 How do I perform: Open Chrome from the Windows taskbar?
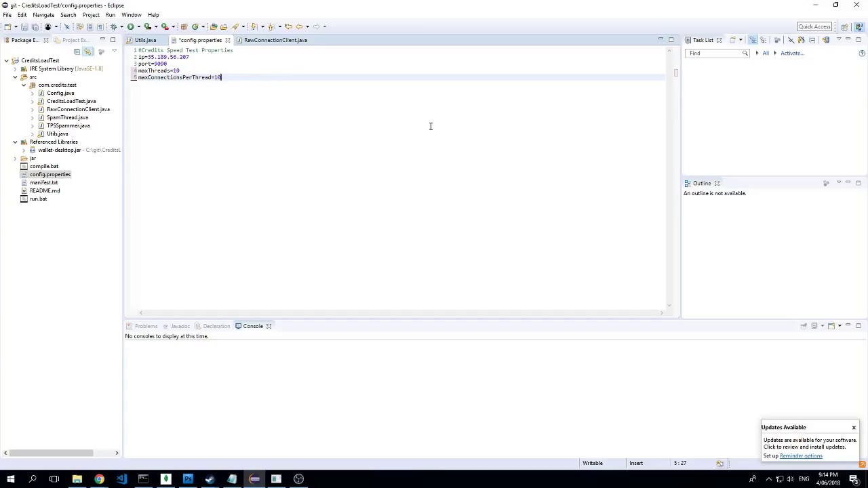(x=99, y=479)
